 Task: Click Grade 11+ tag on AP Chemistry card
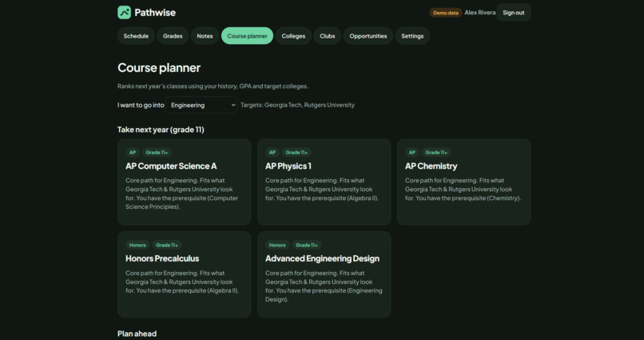tap(436, 153)
